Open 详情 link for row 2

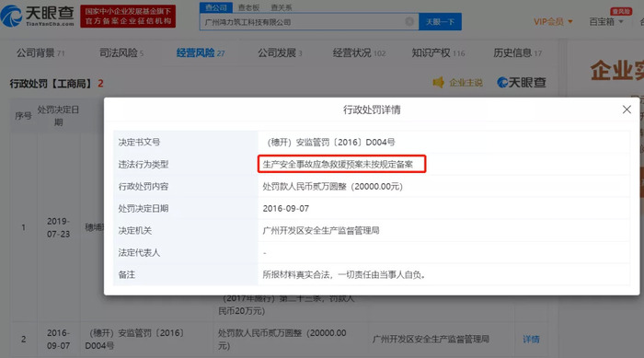(531, 339)
